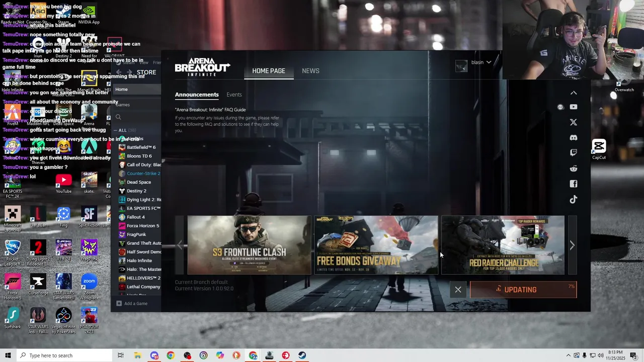Show hidden system tray icons
This screenshot has width=644, height=362.
coord(569,355)
